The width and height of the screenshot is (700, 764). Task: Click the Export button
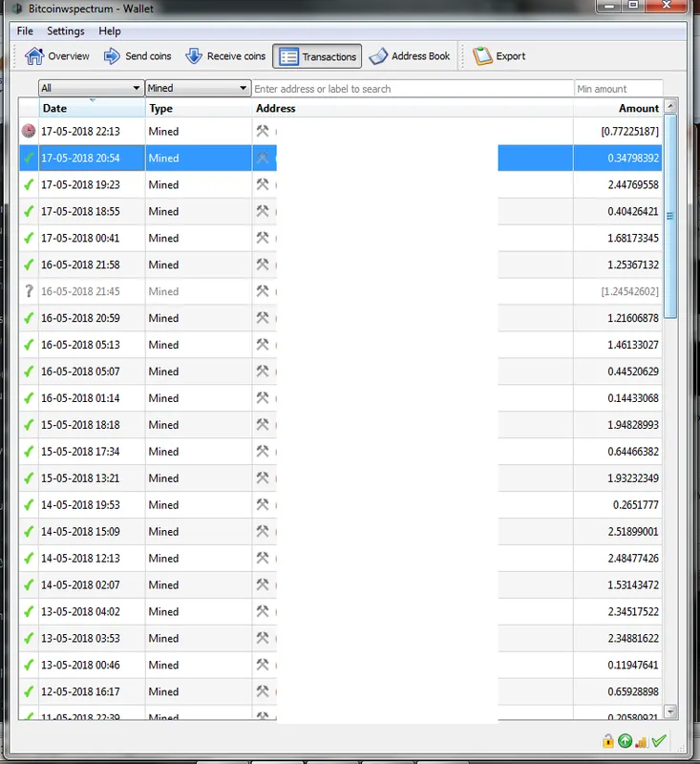point(499,56)
